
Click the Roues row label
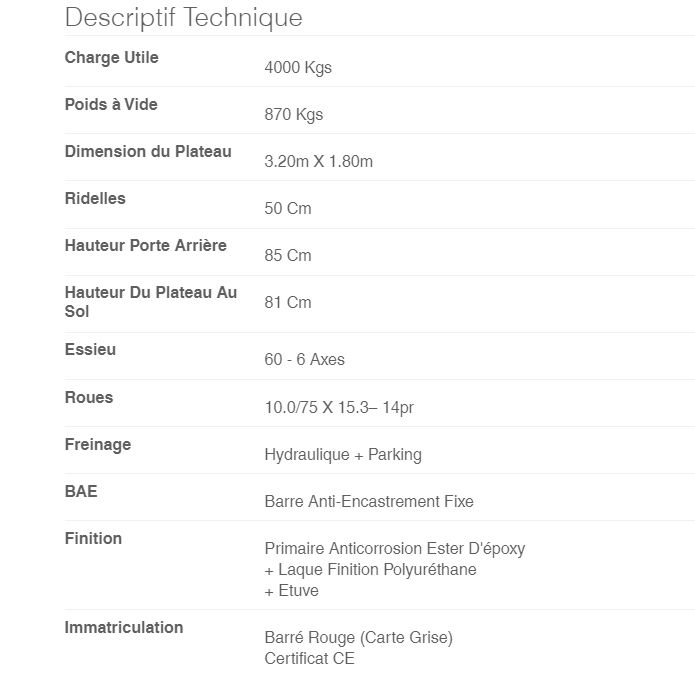point(89,397)
